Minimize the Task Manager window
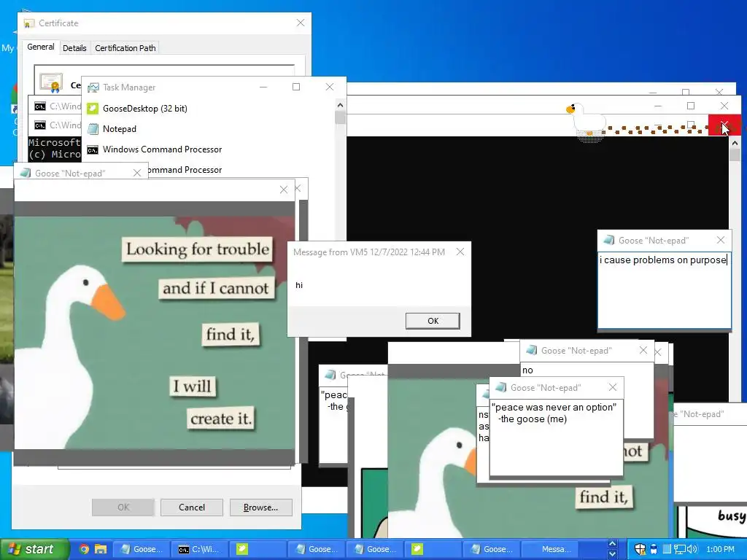This screenshot has height=560, width=747. tap(263, 87)
